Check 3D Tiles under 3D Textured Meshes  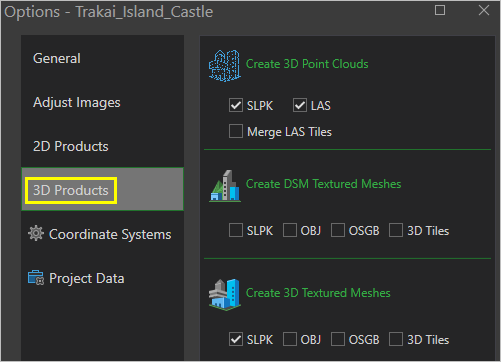point(396,339)
